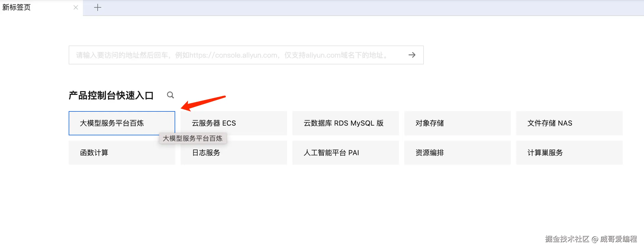Image resolution: width=644 pixels, height=250 pixels.
Task: Open 大模型服务平台百炼 console card
Action: point(122,123)
